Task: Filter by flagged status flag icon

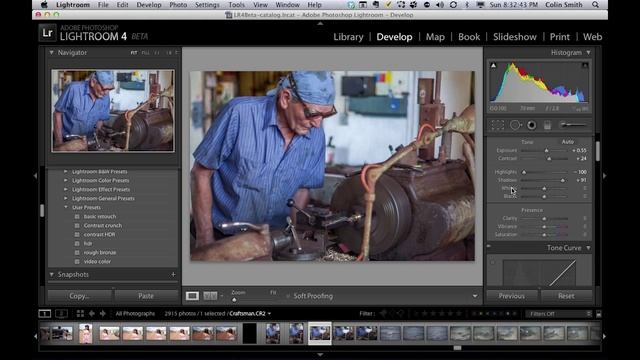Action: pos(383,313)
